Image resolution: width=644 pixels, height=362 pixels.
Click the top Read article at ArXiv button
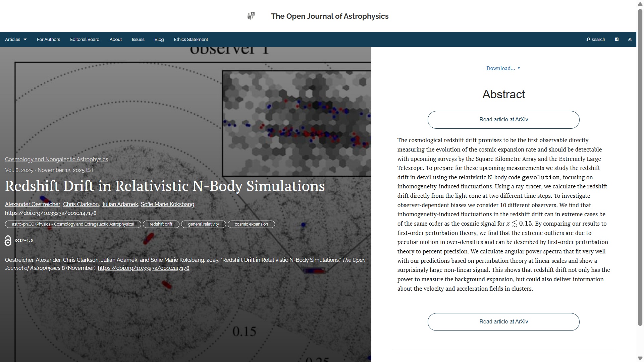pyautogui.click(x=503, y=120)
